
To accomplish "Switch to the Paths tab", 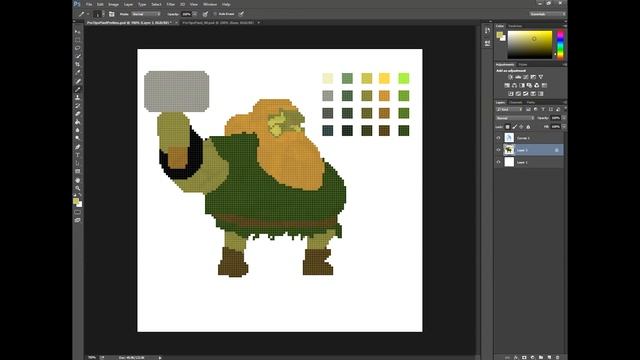I will (x=530, y=102).
